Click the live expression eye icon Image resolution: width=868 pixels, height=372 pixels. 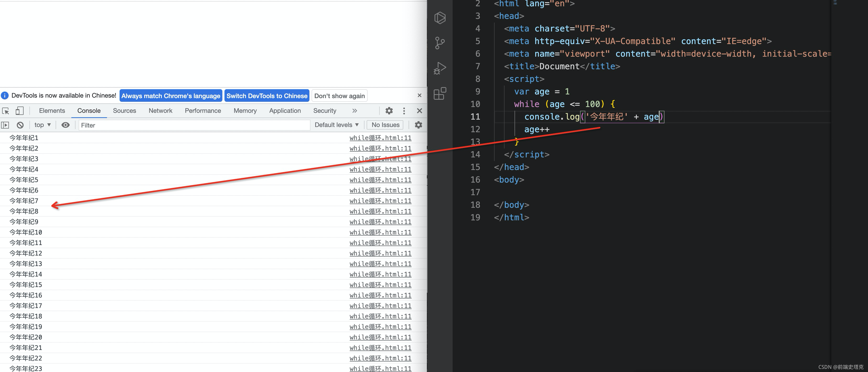click(x=65, y=125)
